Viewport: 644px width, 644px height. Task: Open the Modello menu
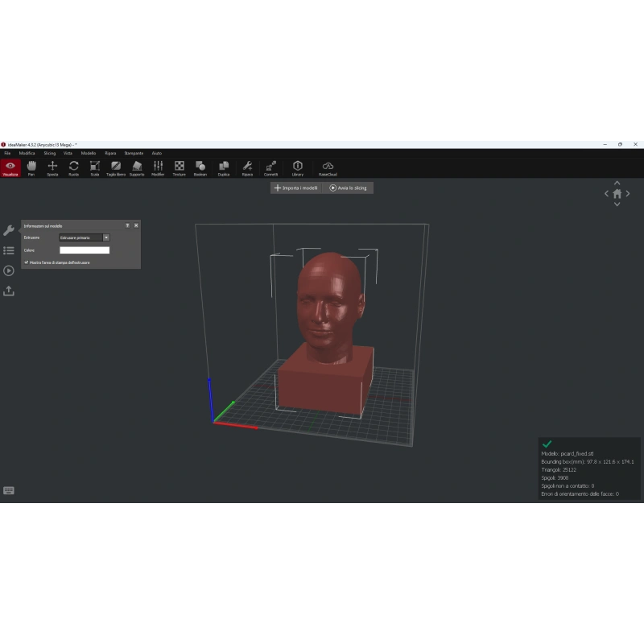(89, 153)
